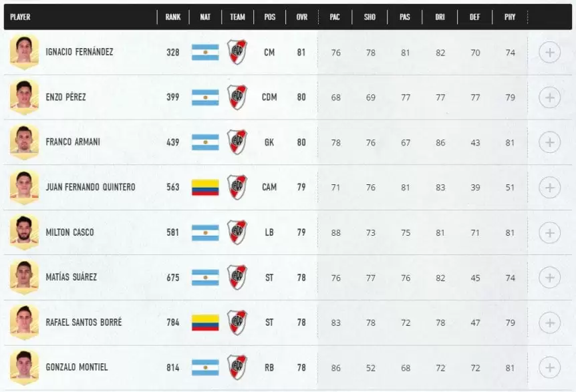Sort players by OVR column header

pos(301,17)
